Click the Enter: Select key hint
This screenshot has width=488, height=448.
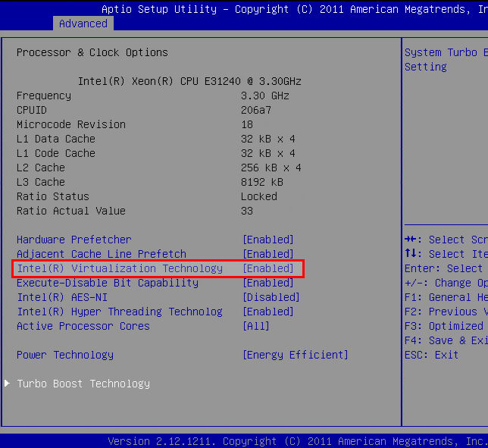pos(443,268)
